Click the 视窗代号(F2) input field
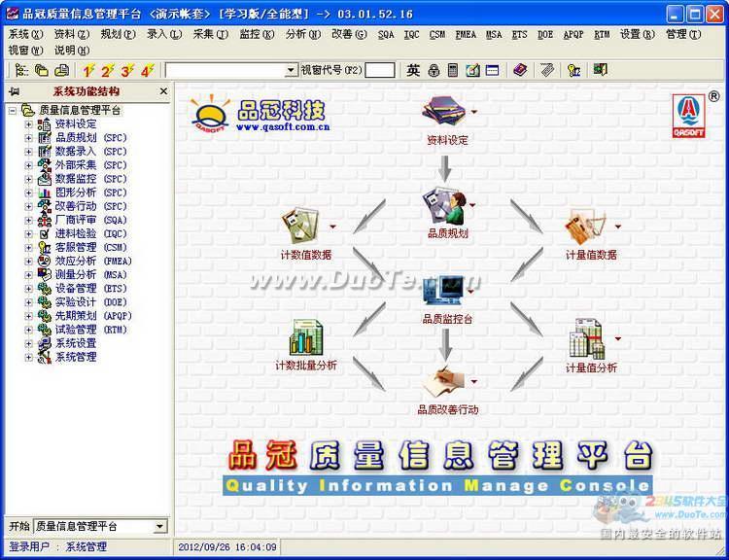The image size is (729, 560). pyautogui.click(x=380, y=71)
